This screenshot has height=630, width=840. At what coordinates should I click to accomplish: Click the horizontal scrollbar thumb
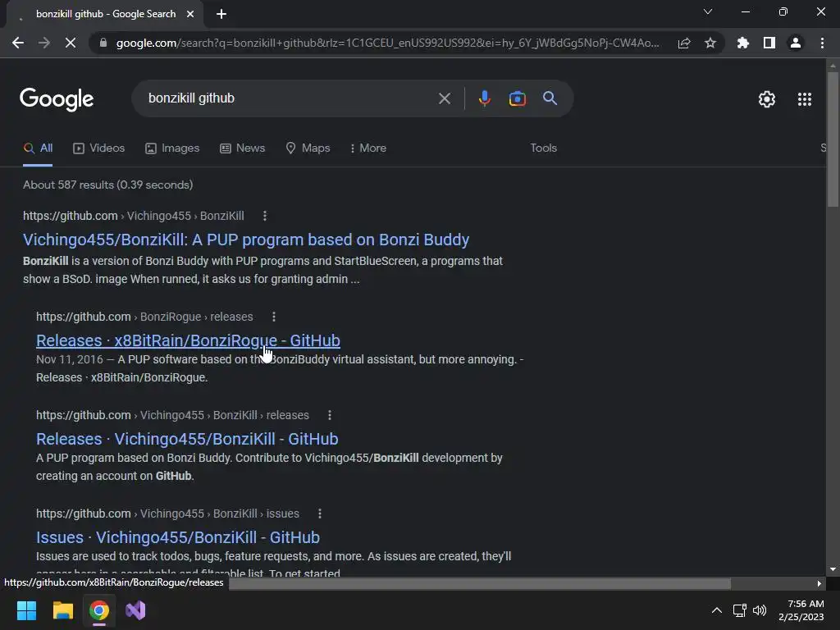click(x=479, y=583)
